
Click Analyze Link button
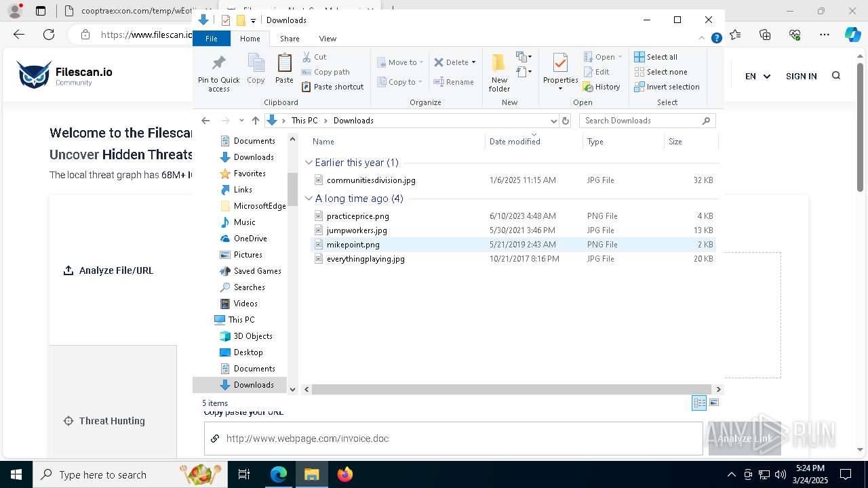[745, 439]
